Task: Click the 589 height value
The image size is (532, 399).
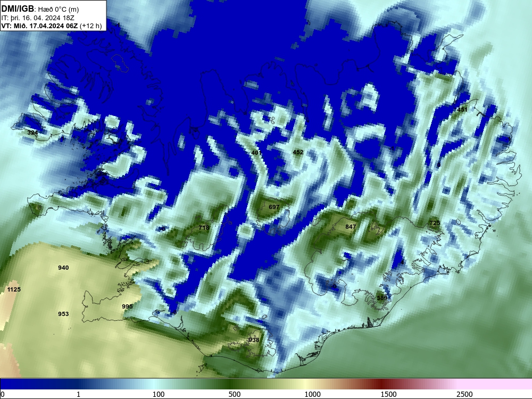Action: tap(382, 298)
